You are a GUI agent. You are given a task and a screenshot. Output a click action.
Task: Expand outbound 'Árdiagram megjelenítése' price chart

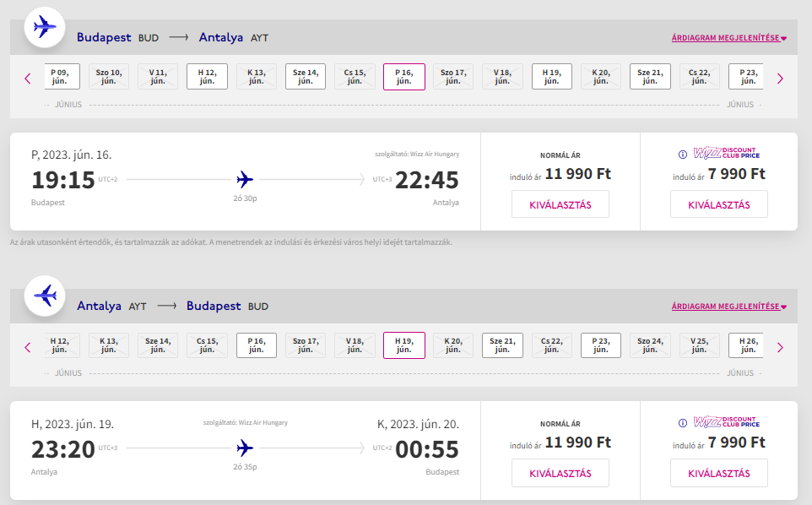[729, 38]
